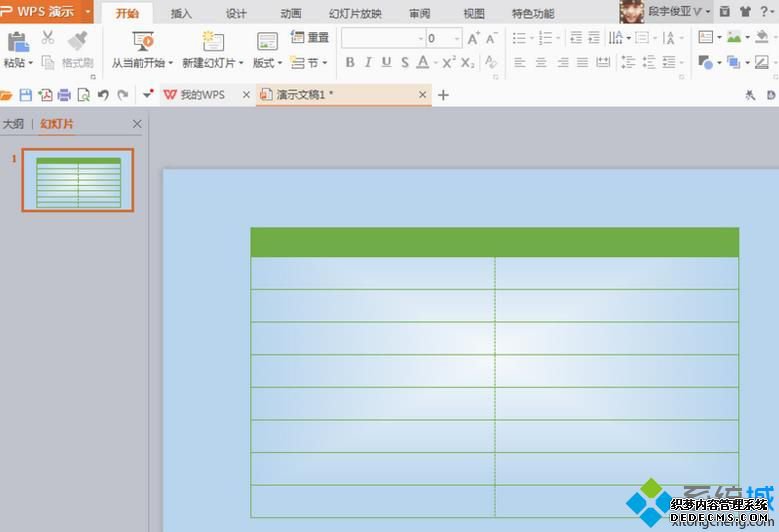Toggle subscript X₂ formatting

(x=467, y=63)
